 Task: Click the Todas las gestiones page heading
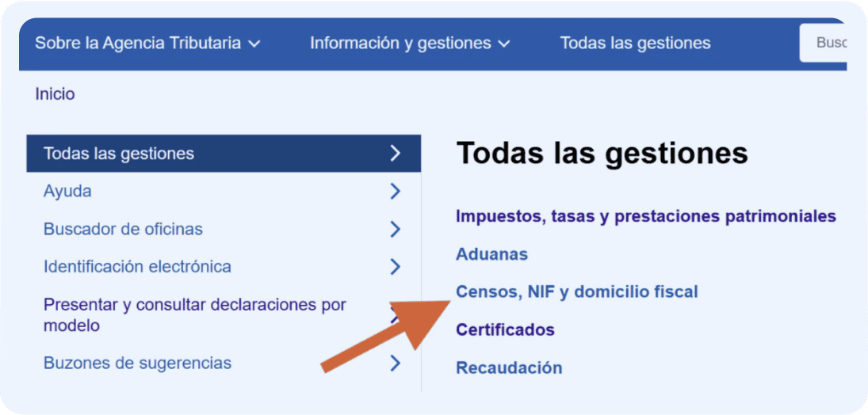pos(602,154)
